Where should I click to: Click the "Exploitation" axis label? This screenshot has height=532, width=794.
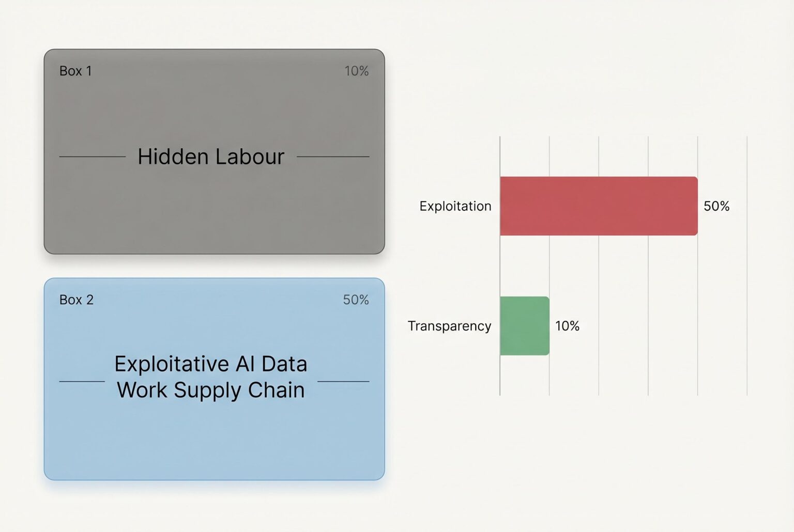tap(455, 206)
